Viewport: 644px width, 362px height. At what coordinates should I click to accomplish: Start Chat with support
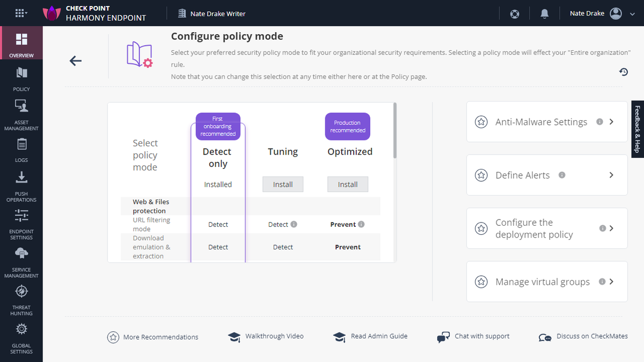(481, 336)
